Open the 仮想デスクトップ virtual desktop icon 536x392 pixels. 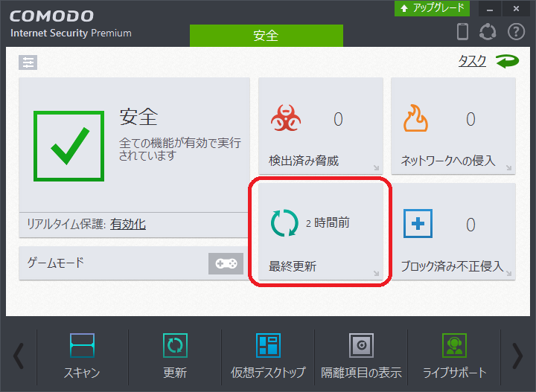[268, 345]
